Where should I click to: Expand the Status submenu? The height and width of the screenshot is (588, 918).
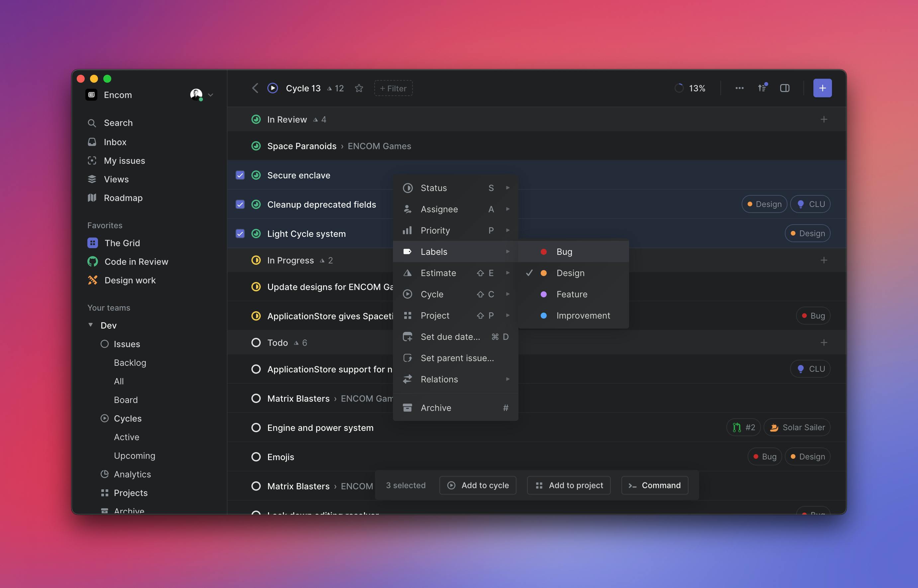pos(456,188)
